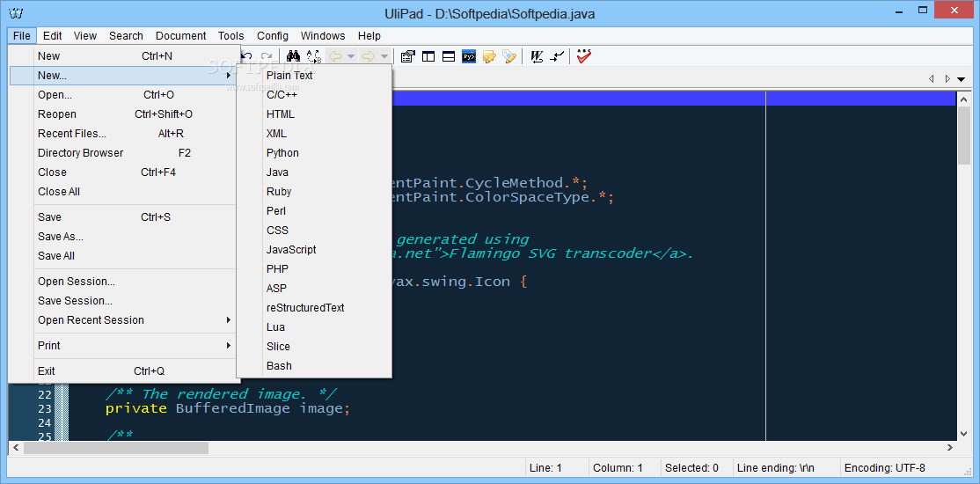Image resolution: width=980 pixels, height=484 pixels.
Task: Create a new CSS file
Action: point(314,231)
